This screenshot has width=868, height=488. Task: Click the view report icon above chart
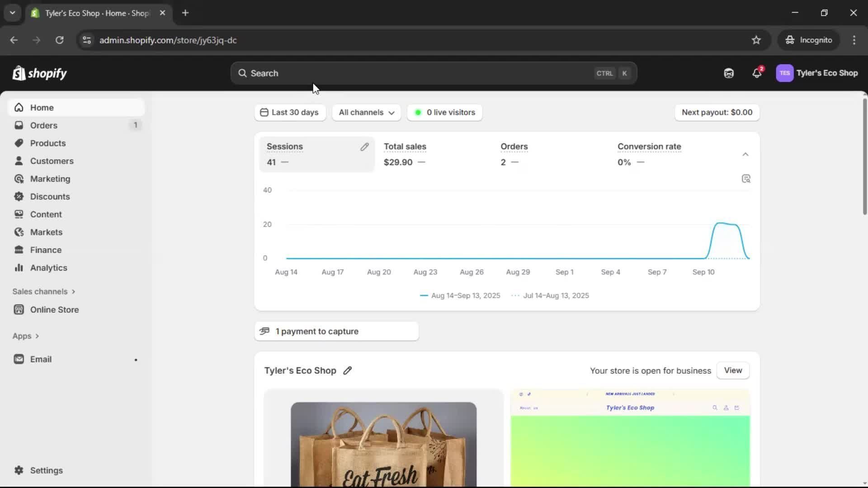[x=746, y=179]
